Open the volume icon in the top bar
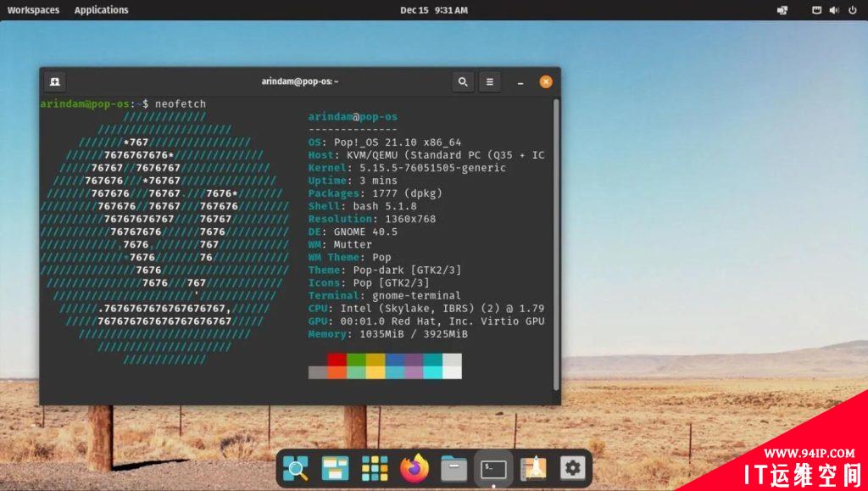Viewport: 868px width, 491px height. point(834,10)
